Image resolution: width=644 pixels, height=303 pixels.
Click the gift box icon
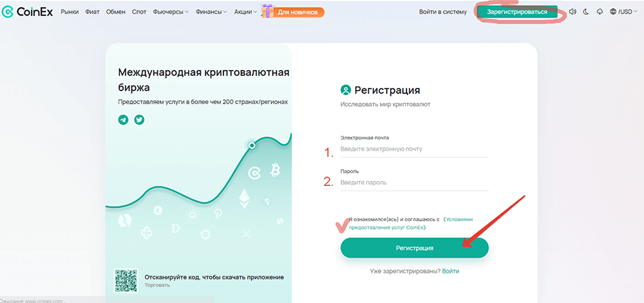coord(267,11)
